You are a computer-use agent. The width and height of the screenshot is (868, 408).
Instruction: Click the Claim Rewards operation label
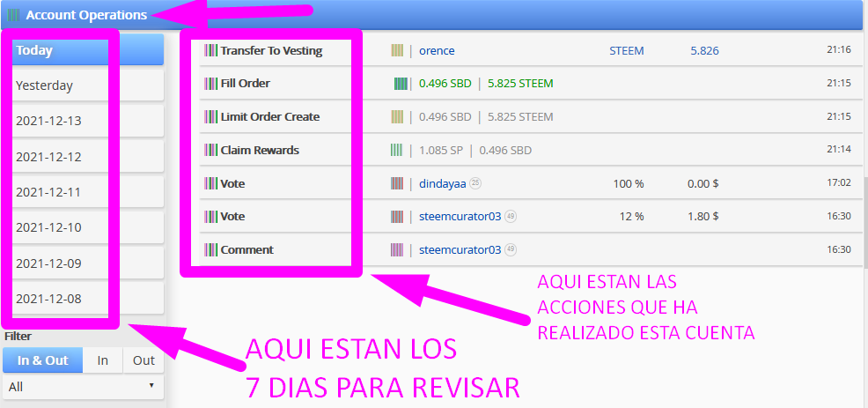coord(260,150)
